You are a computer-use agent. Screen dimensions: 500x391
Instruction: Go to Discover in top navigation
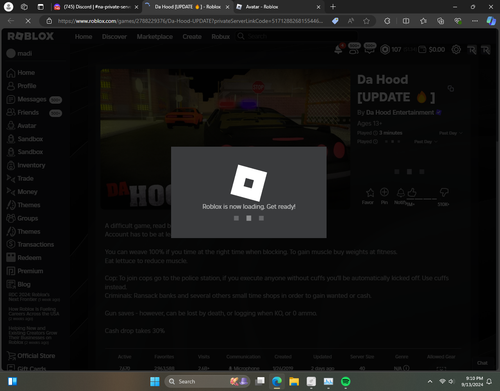114,37
